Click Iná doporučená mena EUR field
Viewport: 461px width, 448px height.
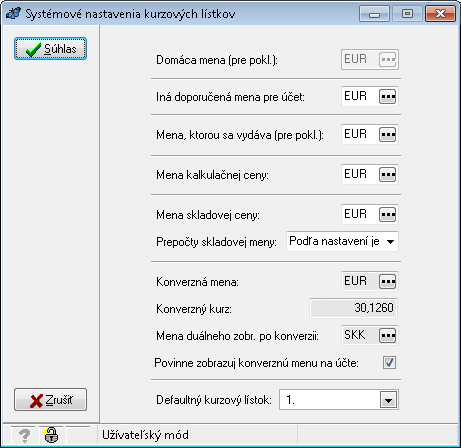coord(360,97)
